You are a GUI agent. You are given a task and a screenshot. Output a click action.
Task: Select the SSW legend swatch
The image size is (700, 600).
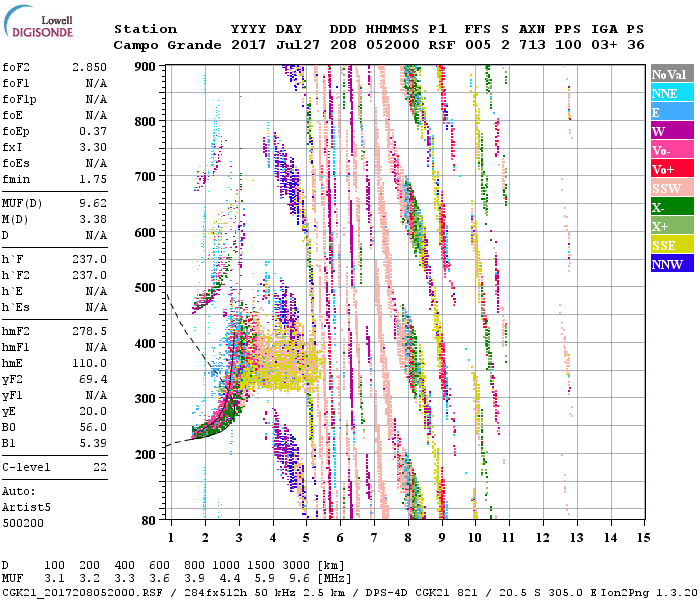pyautogui.click(x=670, y=188)
